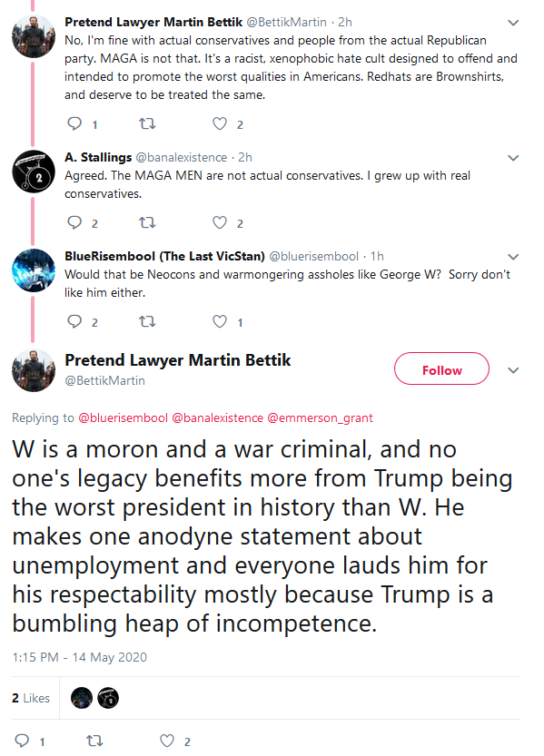Reply to the main tweet at bottom
The image size is (544, 756).
(x=22, y=741)
